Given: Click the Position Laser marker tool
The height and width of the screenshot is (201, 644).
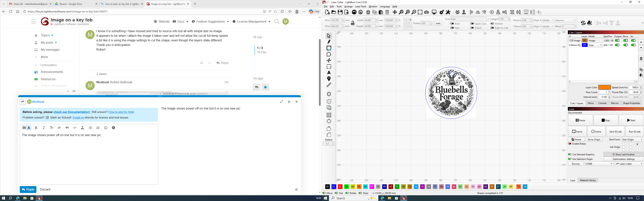Looking at the screenshot, I should pyautogui.click(x=329, y=79).
